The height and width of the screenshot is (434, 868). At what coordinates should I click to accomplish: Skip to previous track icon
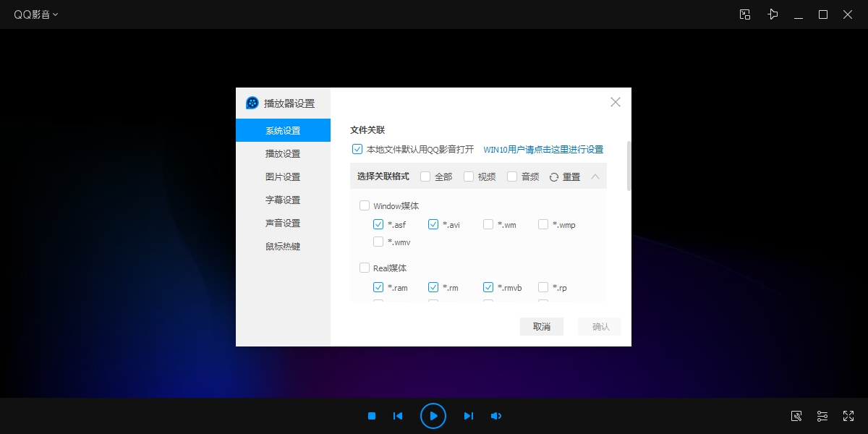pos(397,416)
